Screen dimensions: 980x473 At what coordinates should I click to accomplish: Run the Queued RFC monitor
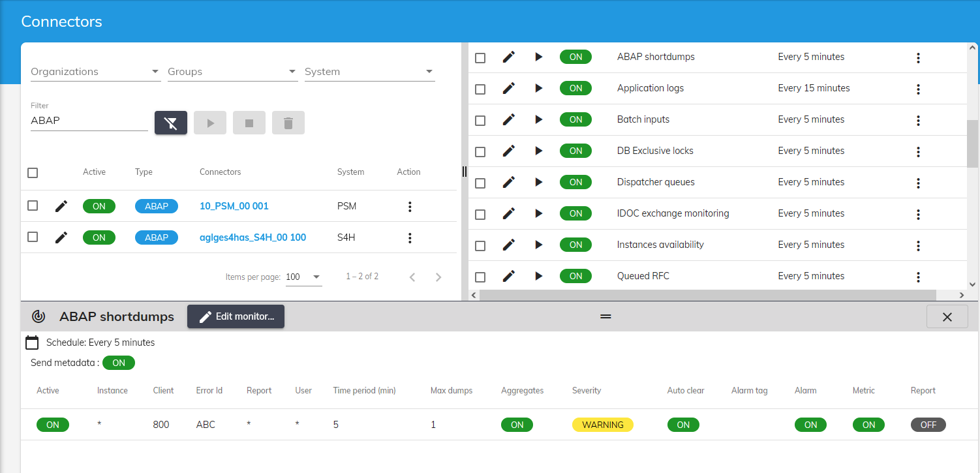(x=538, y=276)
